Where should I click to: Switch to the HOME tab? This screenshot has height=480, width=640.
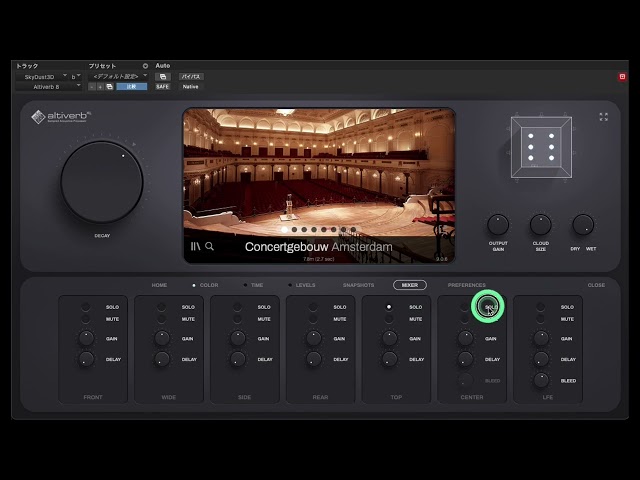pos(159,285)
